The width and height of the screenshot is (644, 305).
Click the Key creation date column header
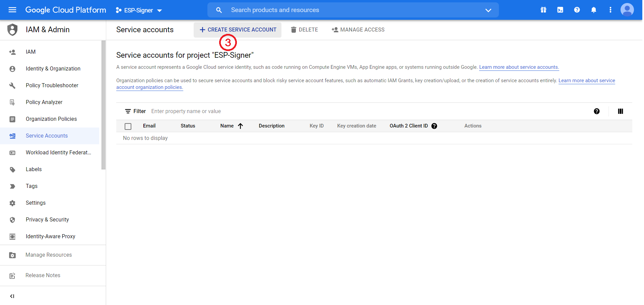pos(357,126)
